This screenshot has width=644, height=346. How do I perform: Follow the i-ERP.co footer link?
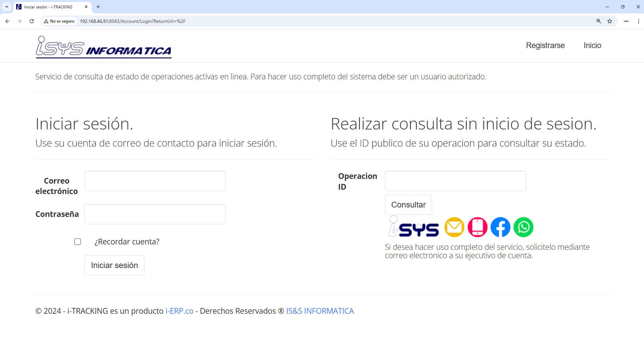point(179,311)
